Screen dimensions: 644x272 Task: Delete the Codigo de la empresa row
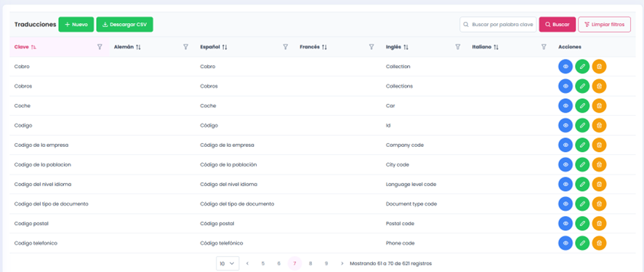point(599,145)
